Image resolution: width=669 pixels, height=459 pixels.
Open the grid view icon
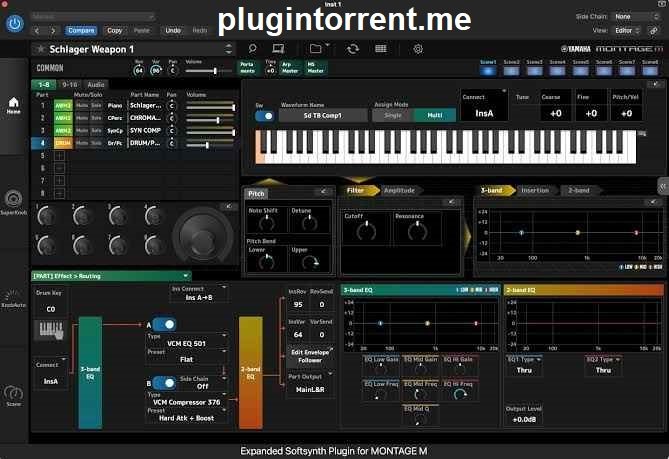381,49
